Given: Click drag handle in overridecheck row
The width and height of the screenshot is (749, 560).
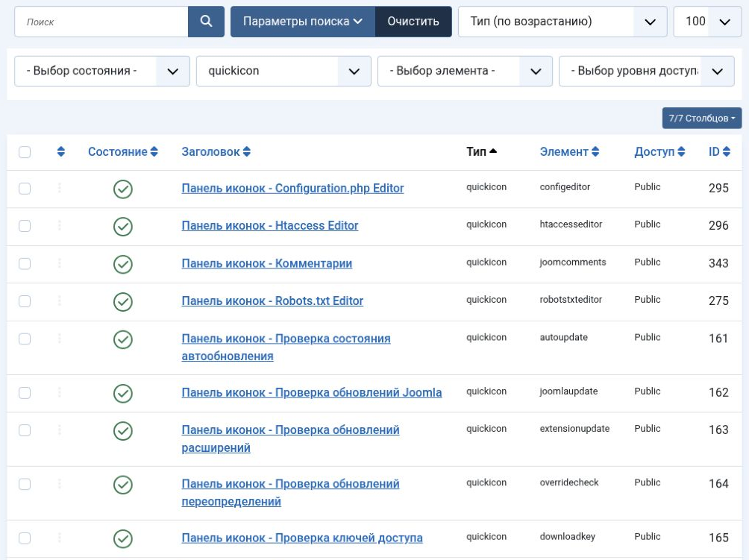Looking at the screenshot, I should coord(60,484).
